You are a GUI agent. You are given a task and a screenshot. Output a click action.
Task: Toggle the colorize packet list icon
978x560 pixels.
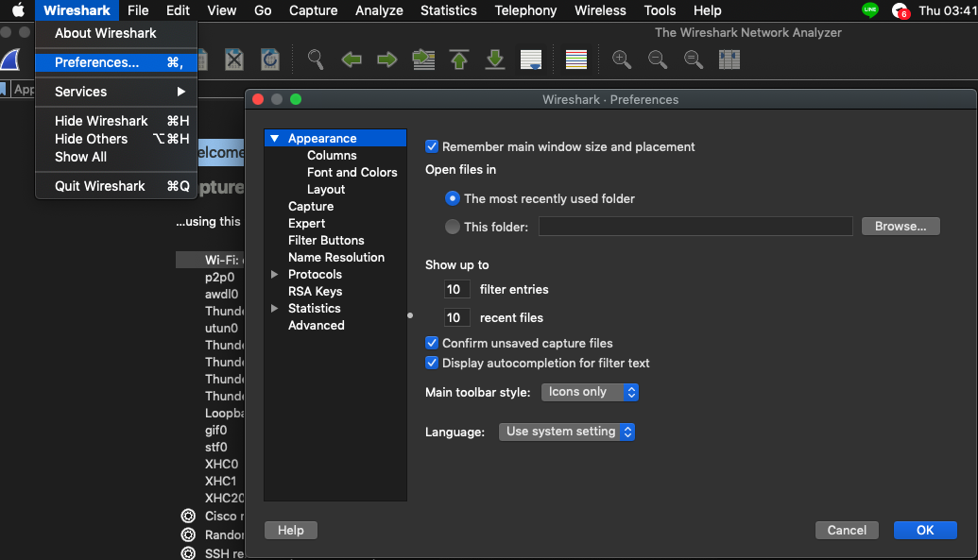[x=576, y=59]
